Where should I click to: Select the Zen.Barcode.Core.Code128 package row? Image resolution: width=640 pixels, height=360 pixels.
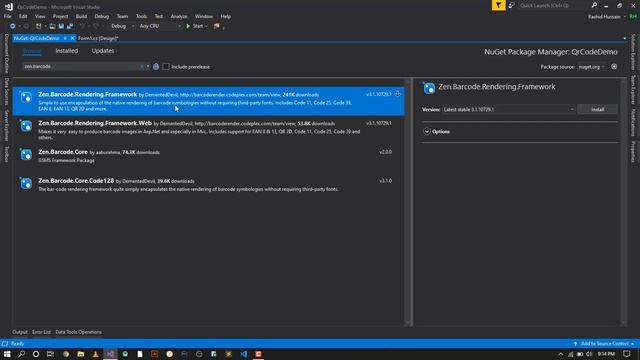(x=209, y=184)
